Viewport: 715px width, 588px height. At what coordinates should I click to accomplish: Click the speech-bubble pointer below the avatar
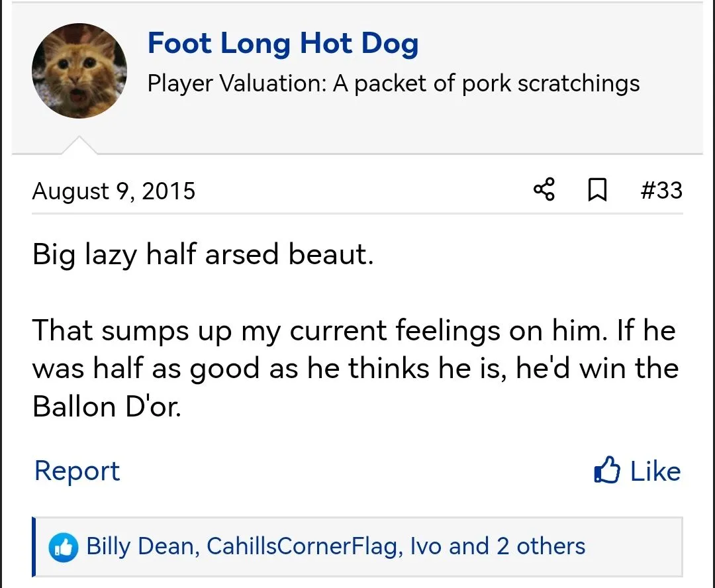pyautogui.click(x=79, y=146)
